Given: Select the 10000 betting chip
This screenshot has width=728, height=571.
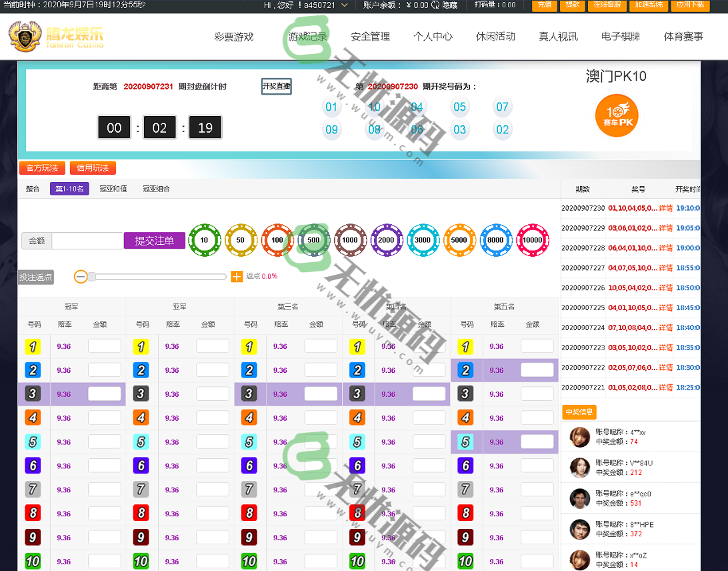Looking at the screenshot, I should point(533,240).
